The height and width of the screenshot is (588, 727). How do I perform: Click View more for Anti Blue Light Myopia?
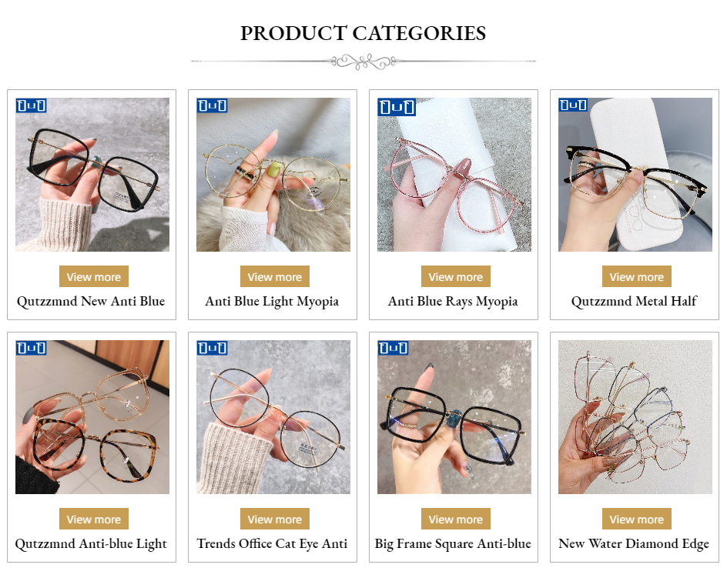274,276
